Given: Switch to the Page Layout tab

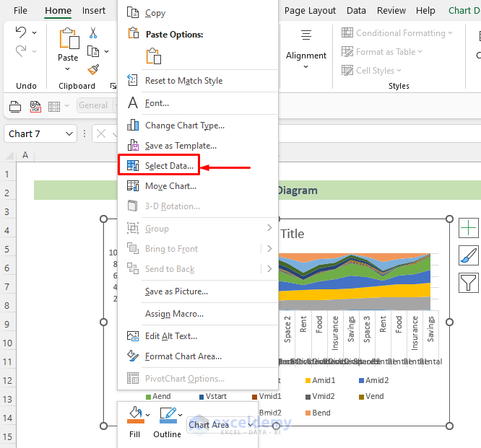Looking at the screenshot, I should pos(310,11).
